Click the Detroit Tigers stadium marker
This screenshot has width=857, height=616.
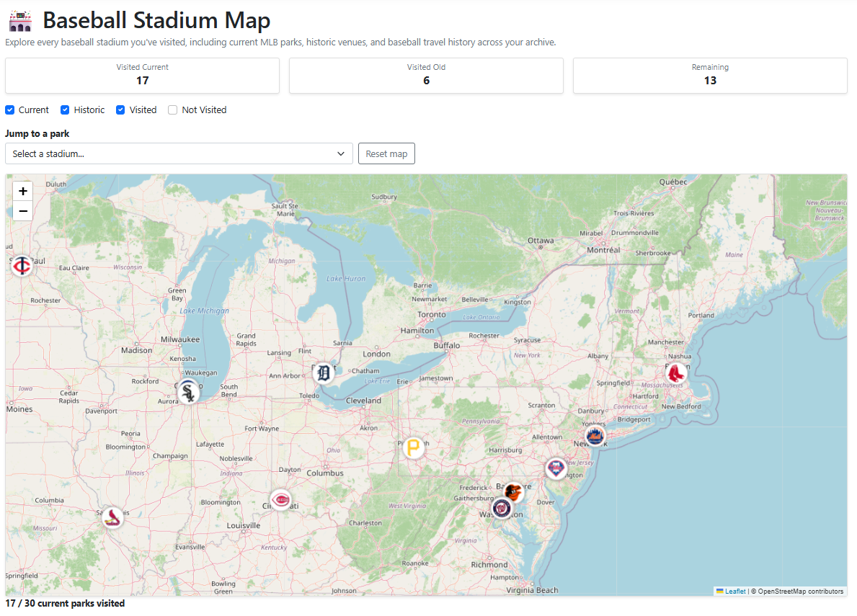click(x=324, y=373)
